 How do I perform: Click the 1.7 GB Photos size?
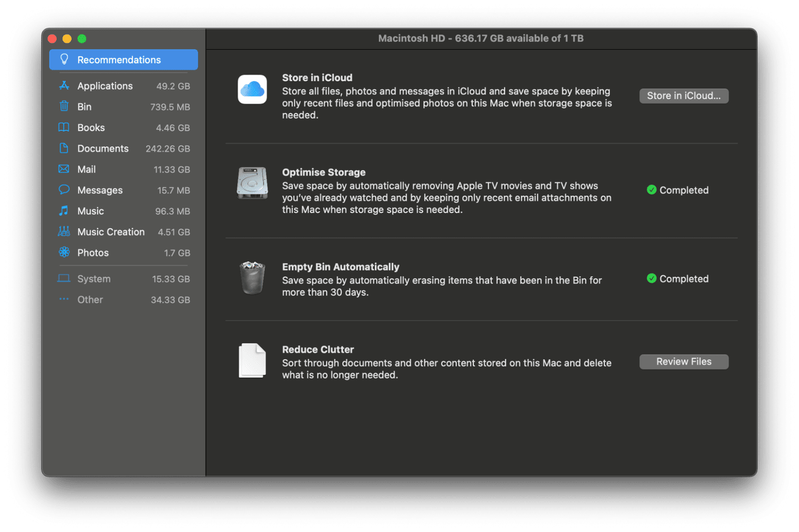[177, 253]
